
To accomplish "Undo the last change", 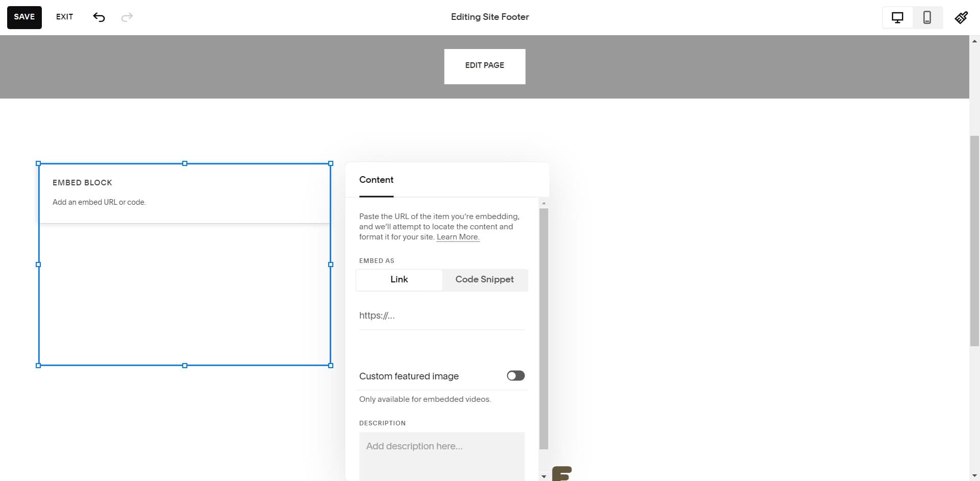I will 99,17.
